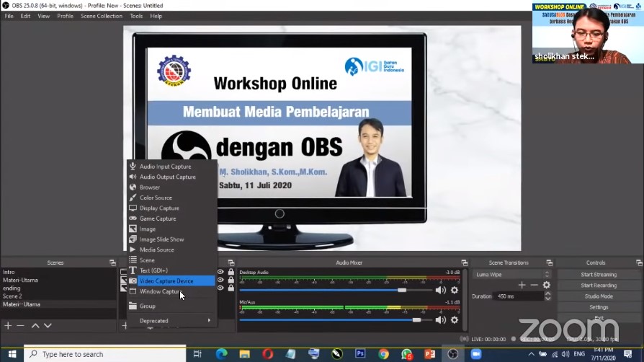Toggle visibility eye of the bottom source
Screen dimensions: 644x362
pyautogui.click(x=220, y=288)
